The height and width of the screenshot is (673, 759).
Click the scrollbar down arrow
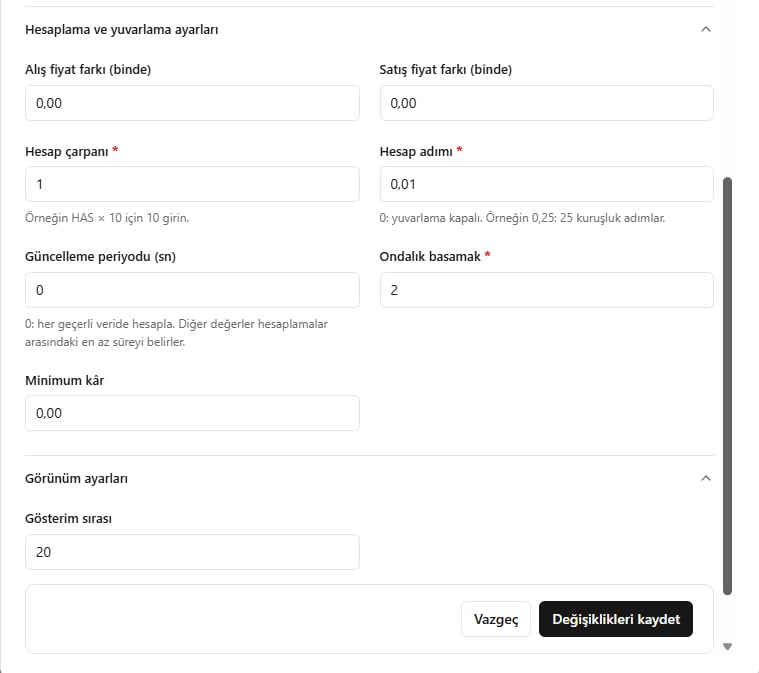pos(727,646)
